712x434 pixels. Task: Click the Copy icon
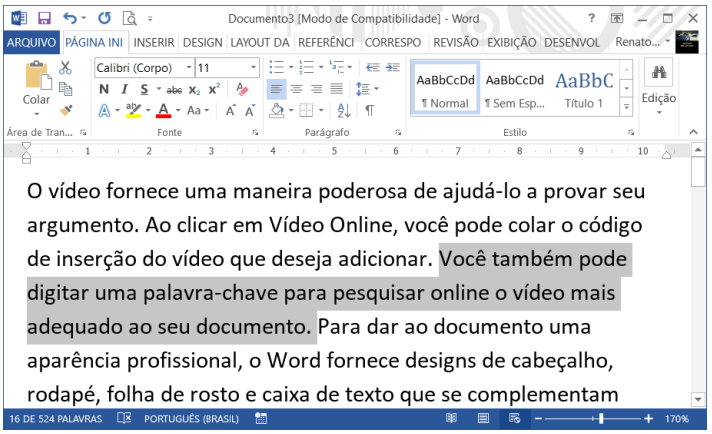[x=65, y=89]
